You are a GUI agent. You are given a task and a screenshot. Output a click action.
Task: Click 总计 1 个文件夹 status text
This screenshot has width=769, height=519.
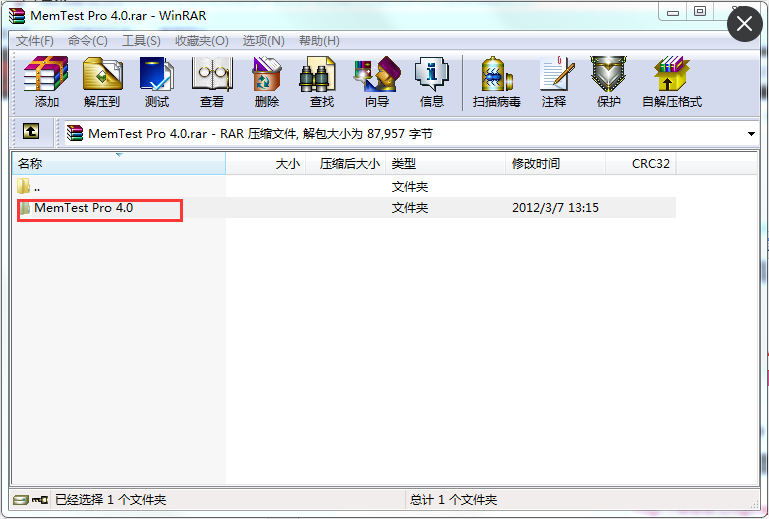453,500
